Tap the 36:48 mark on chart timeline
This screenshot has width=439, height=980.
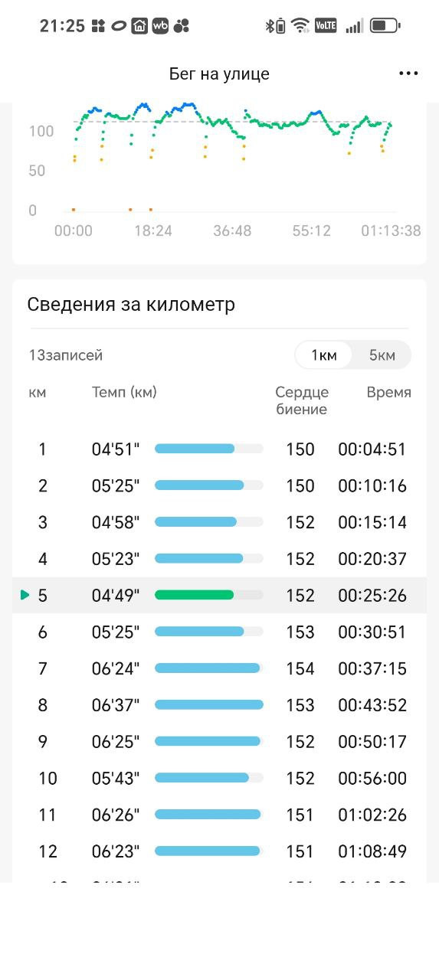coord(232,230)
